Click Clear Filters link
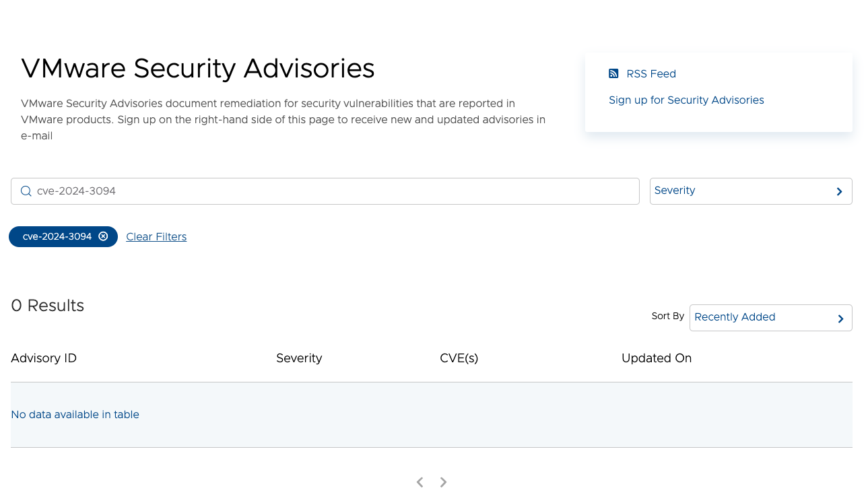This screenshot has width=868, height=503. [x=156, y=237]
